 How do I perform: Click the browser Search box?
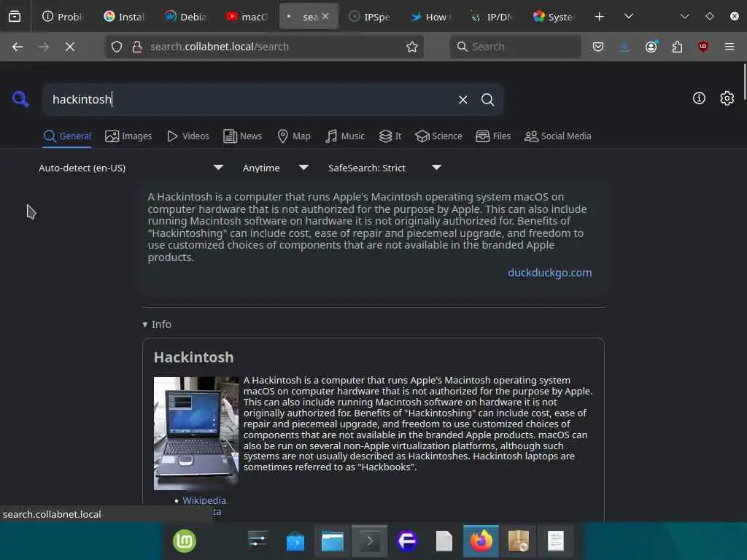pos(516,47)
